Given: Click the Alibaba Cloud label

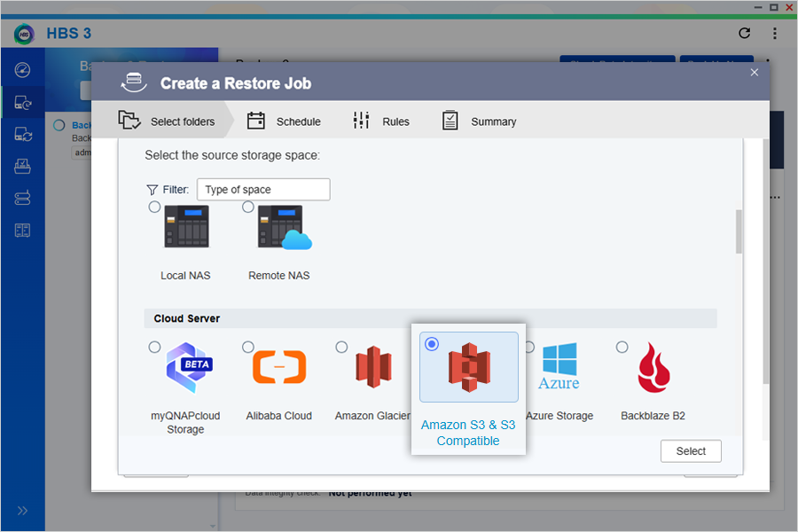Looking at the screenshot, I should click(x=279, y=416).
